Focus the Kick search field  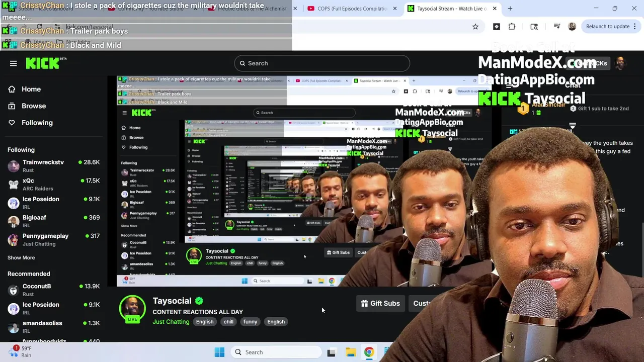322,63
